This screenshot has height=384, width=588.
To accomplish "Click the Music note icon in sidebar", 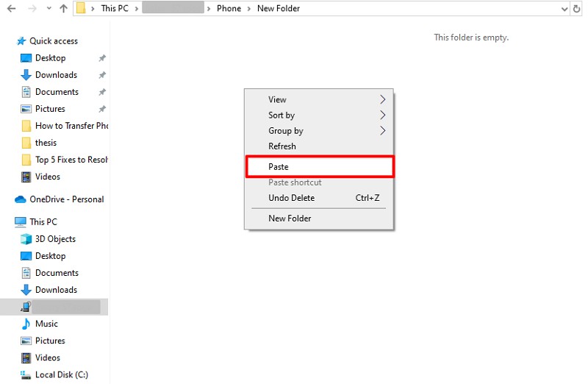I will click(x=26, y=324).
